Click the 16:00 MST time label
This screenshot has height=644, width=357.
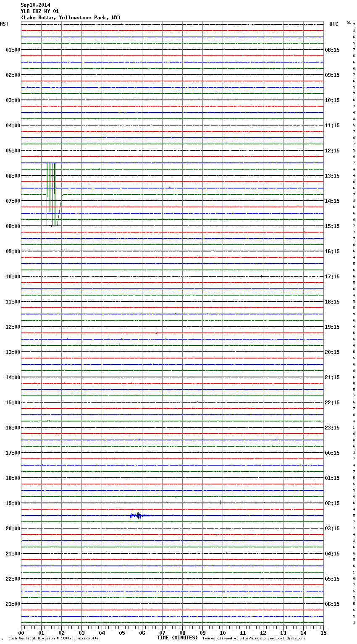click(x=13, y=428)
